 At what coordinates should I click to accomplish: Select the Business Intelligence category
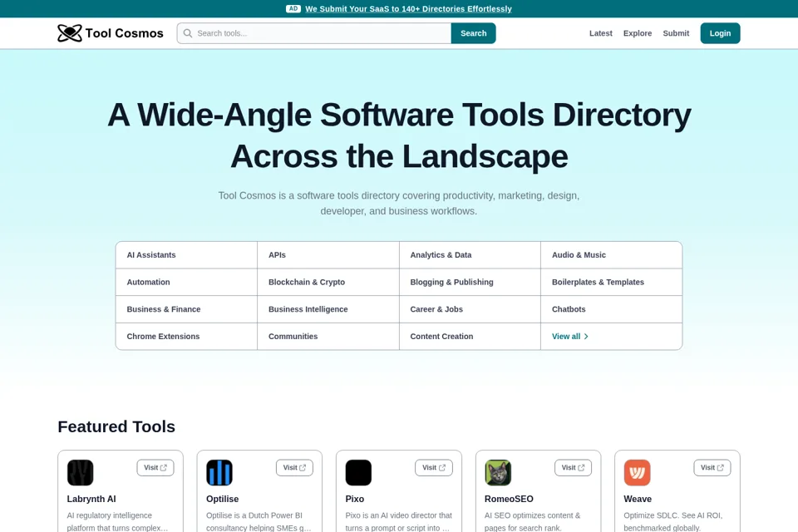pyautogui.click(x=328, y=309)
